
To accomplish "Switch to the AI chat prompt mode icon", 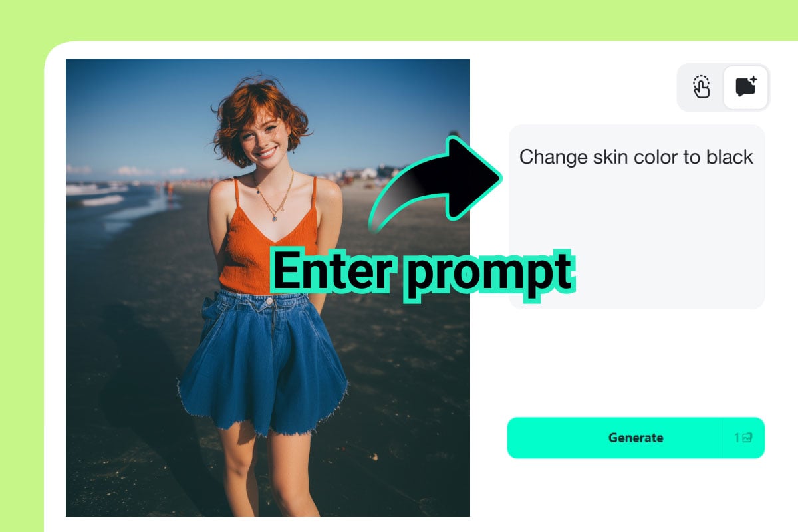I will click(x=745, y=87).
